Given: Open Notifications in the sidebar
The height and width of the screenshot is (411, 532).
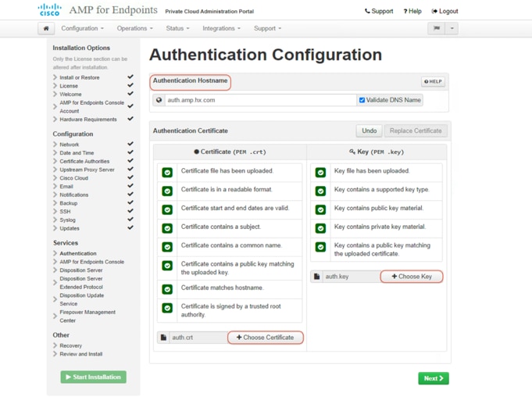Looking at the screenshot, I should pos(74,195).
